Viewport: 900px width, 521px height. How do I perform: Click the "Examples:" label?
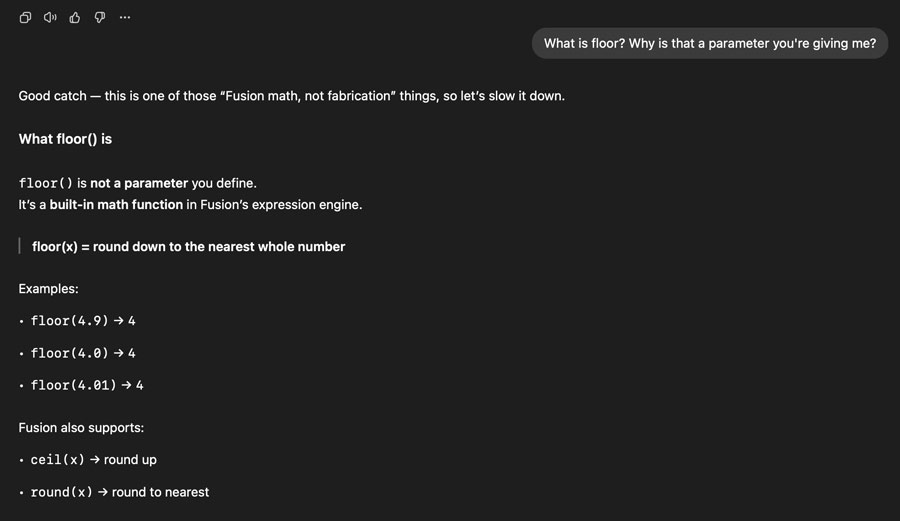pos(48,289)
